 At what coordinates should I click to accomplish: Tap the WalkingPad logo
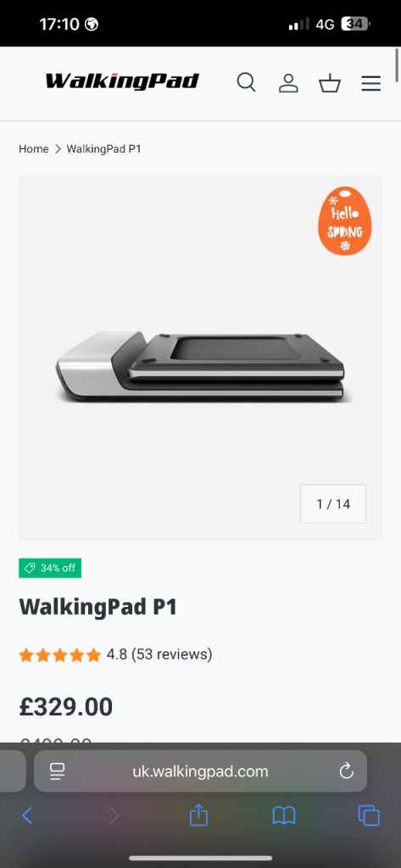[122, 81]
